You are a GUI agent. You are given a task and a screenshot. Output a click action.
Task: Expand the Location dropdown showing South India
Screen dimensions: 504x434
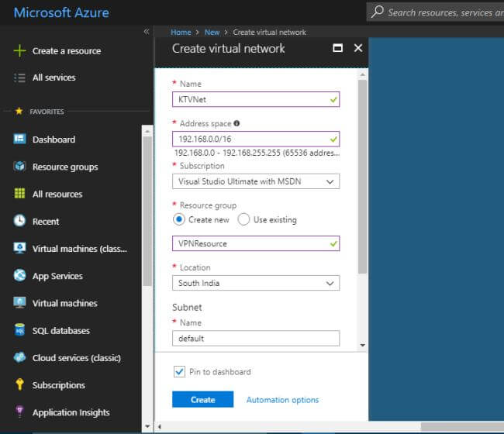click(x=255, y=283)
